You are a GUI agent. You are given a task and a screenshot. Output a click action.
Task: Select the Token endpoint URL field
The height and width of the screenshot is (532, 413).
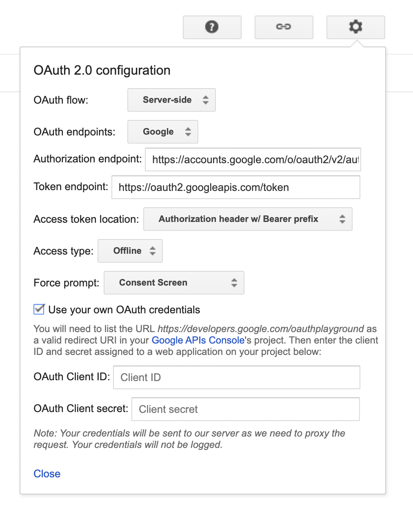pos(235,187)
